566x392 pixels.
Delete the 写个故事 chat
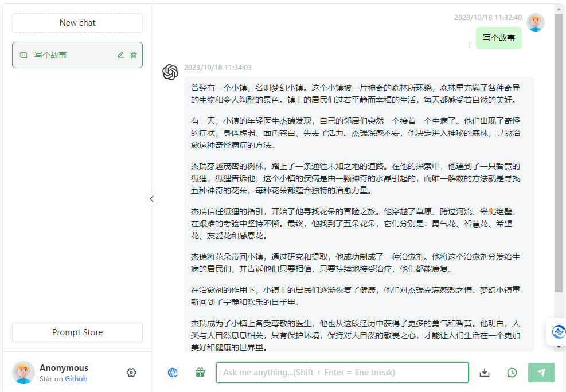pos(134,55)
